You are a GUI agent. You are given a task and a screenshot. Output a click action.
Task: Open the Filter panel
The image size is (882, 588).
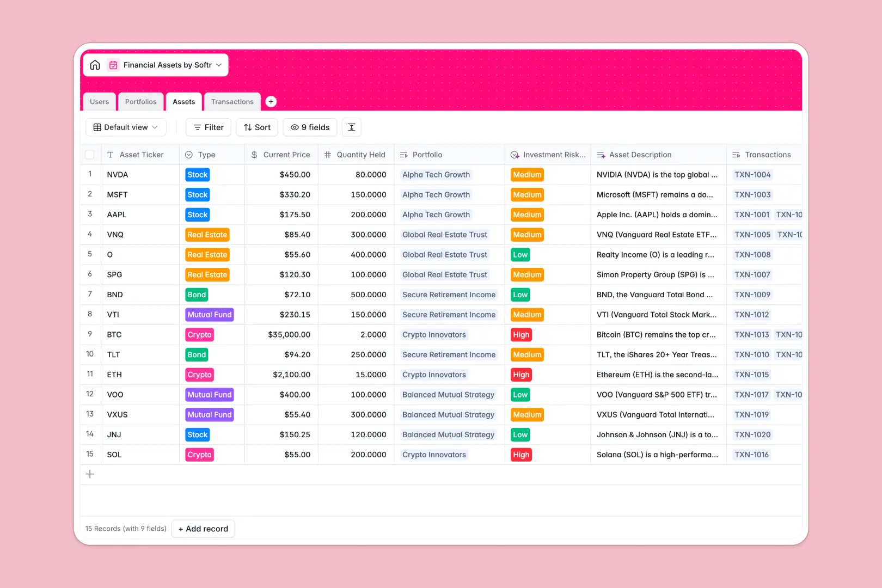pyautogui.click(x=208, y=127)
